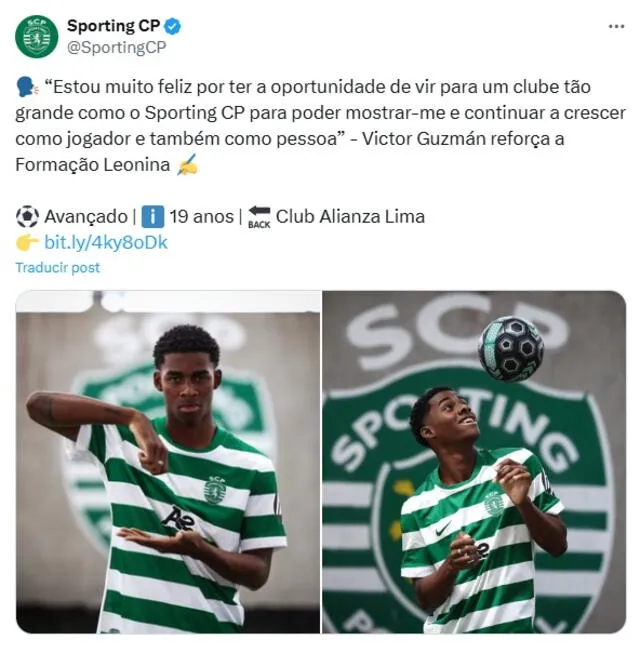Screen dimensions: 640x652
Task: Click the Sporting CP display name
Action: pyautogui.click(x=114, y=26)
